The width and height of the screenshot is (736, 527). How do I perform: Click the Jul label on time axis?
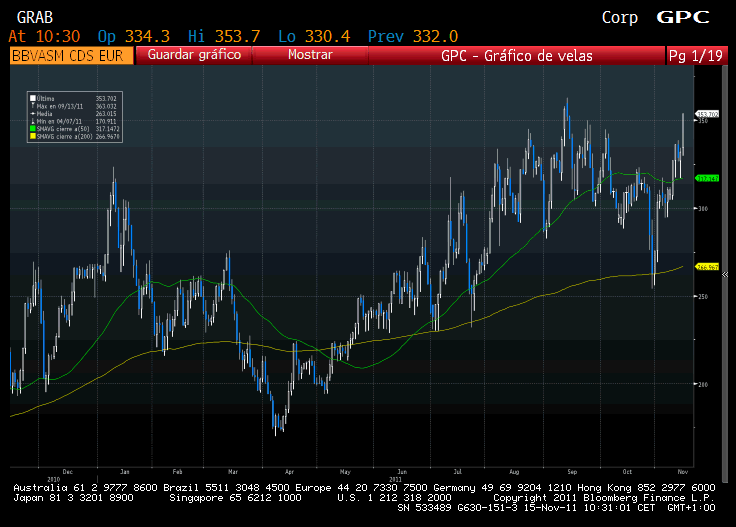tap(458, 472)
